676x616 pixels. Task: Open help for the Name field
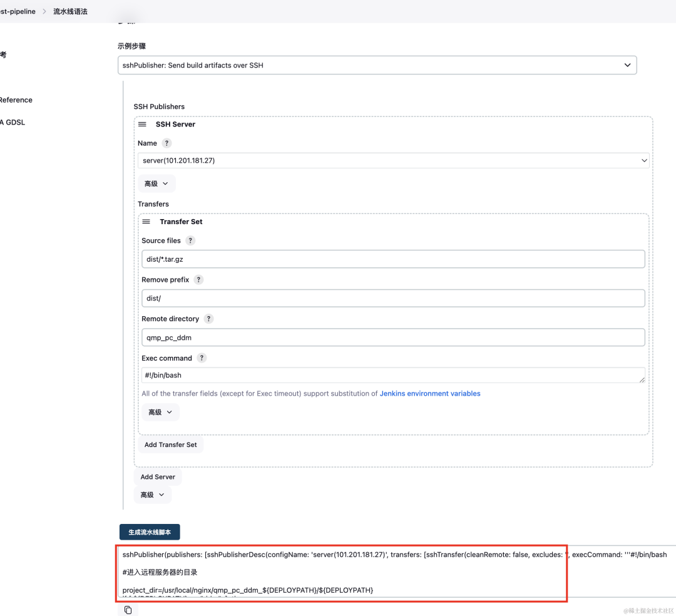[x=167, y=143]
